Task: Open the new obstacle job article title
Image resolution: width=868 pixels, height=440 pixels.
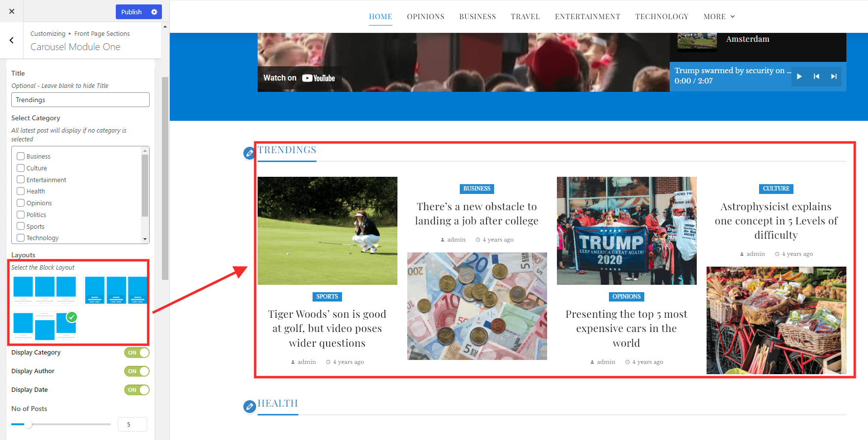Action: [x=477, y=214]
